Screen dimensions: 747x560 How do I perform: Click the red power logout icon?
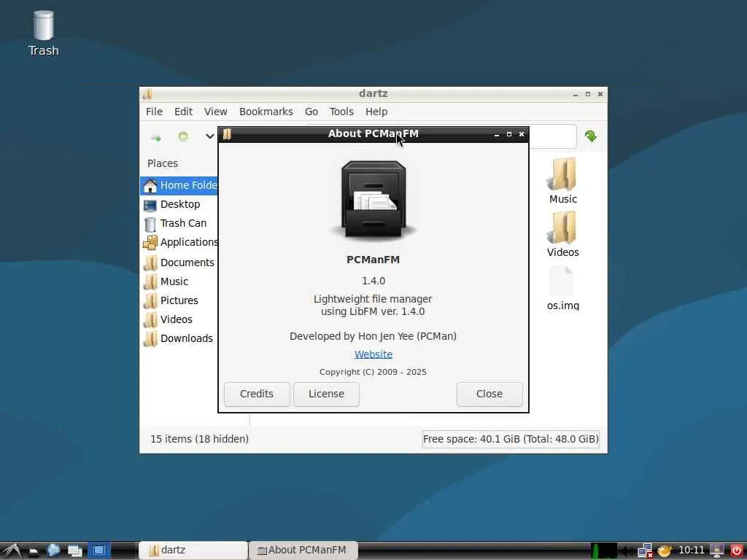[737, 551]
